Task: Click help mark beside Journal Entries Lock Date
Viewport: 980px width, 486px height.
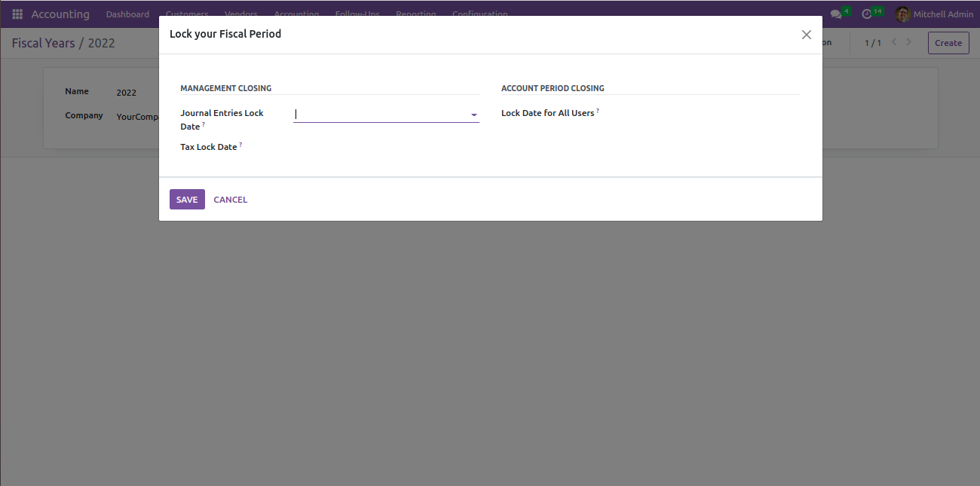Action: [204, 124]
